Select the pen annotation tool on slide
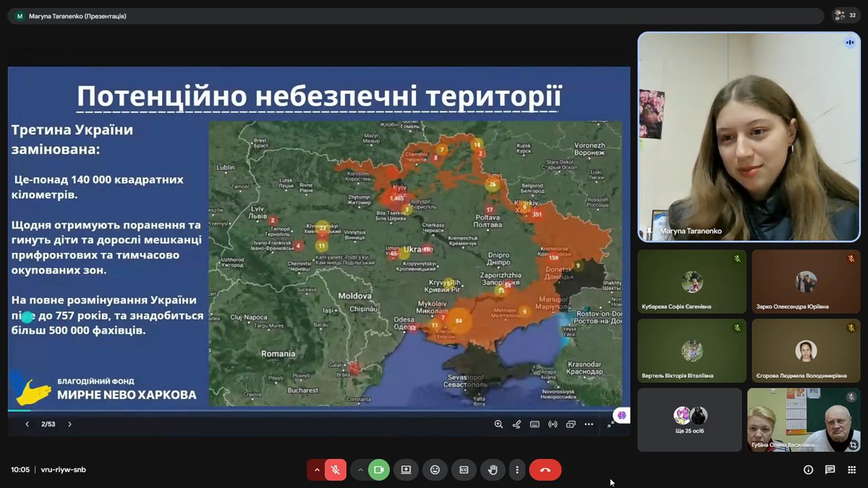 click(x=516, y=424)
